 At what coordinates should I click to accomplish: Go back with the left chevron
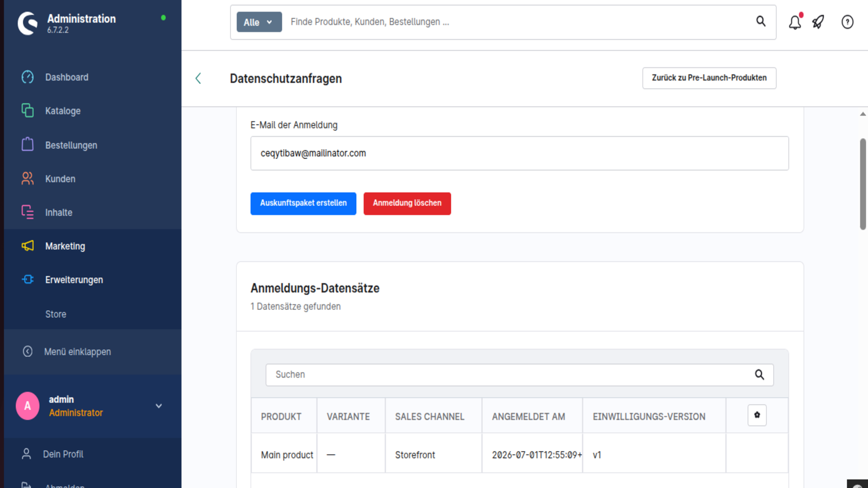coord(198,78)
